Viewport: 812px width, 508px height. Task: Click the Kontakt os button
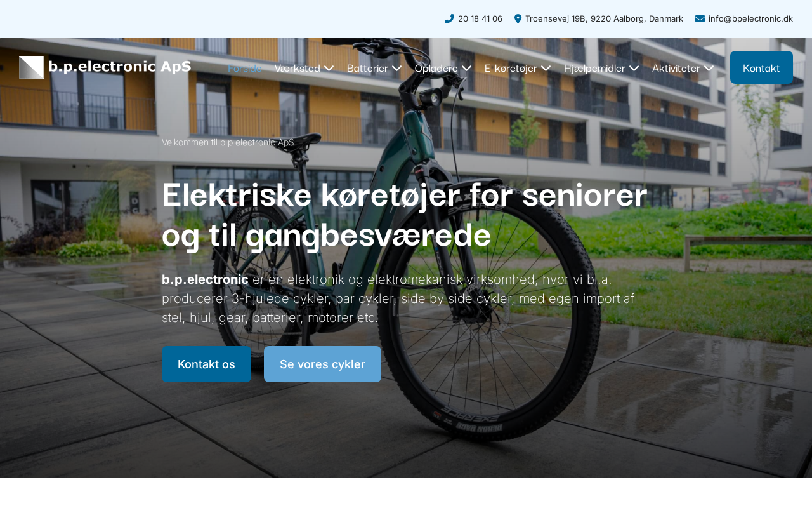tap(206, 364)
